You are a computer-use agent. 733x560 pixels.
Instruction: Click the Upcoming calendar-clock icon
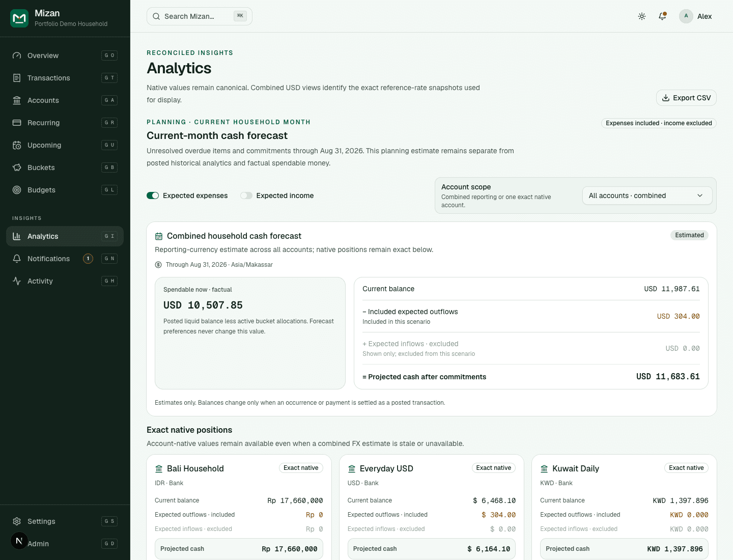click(x=17, y=145)
